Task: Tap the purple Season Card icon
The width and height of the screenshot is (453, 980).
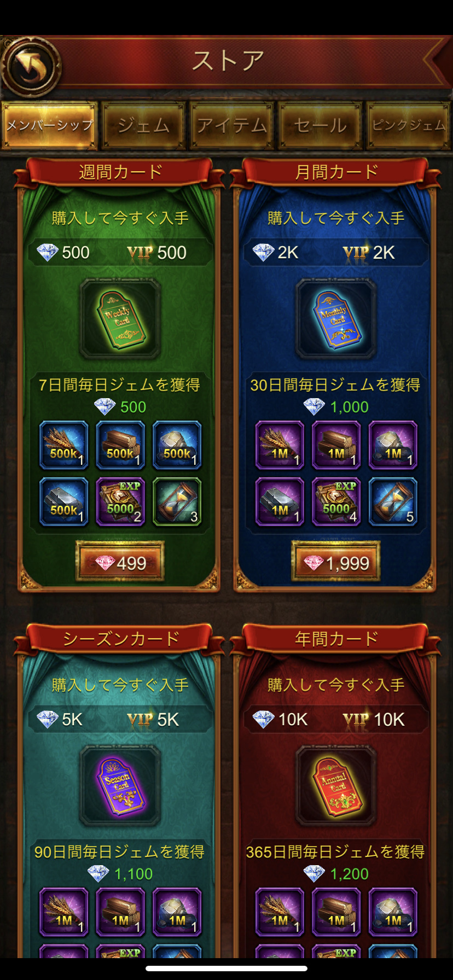Action: click(120, 786)
